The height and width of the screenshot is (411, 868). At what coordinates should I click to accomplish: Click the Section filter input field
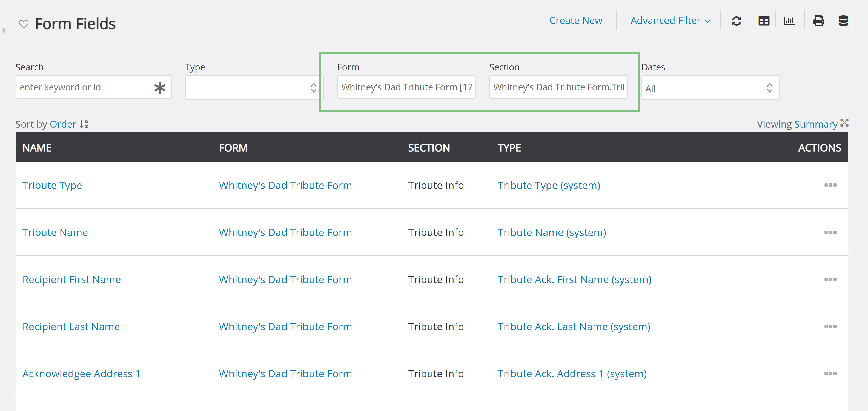tap(558, 87)
